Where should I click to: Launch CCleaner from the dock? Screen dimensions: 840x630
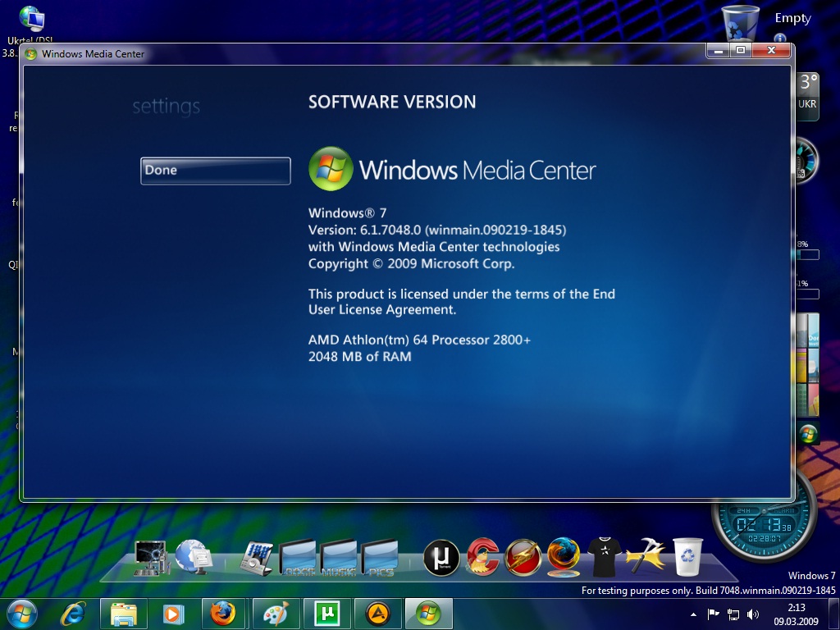coord(482,557)
